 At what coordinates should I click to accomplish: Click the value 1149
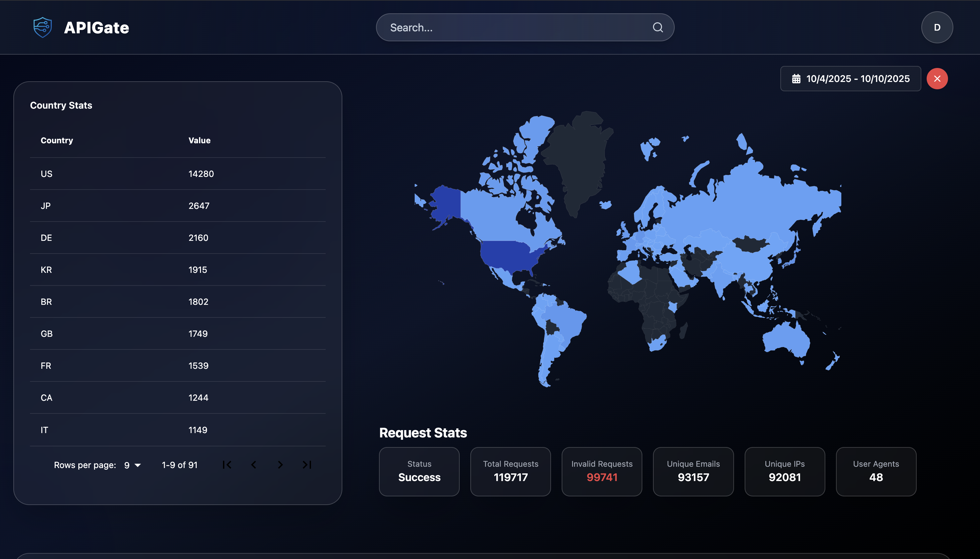(198, 430)
